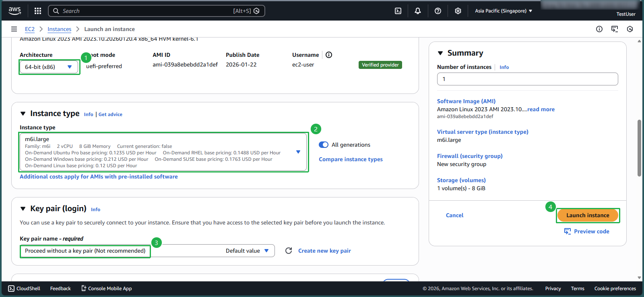The width and height of the screenshot is (644, 297).
Task: Click the Console Mobile App icon
Action: pos(84,289)
